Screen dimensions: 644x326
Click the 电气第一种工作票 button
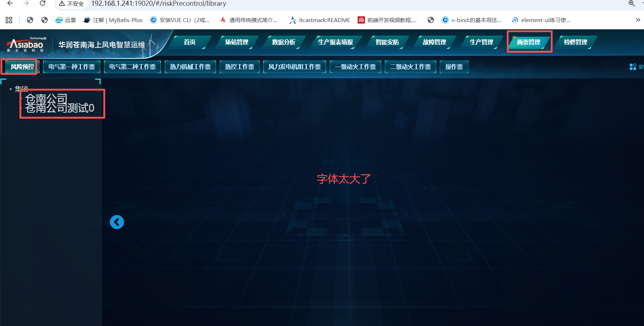pos(72,67)
